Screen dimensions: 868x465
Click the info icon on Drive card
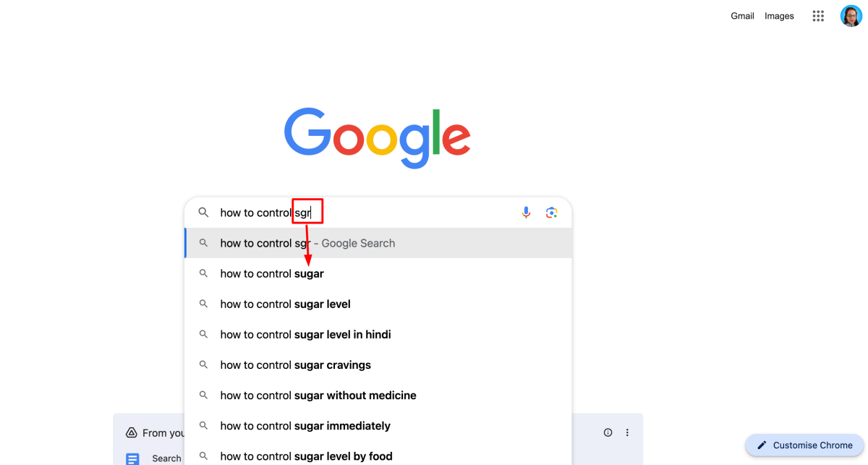(x=608, y=432)
